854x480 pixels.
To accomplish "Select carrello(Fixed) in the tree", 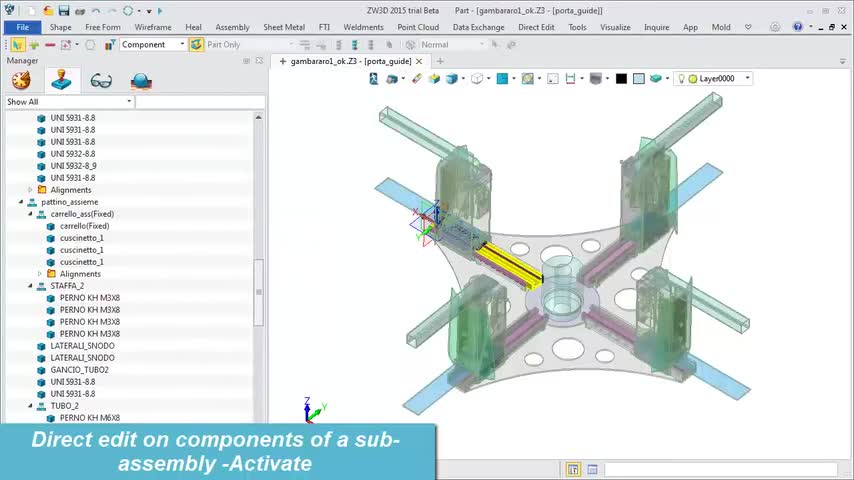I will click(x=84, y=226).
